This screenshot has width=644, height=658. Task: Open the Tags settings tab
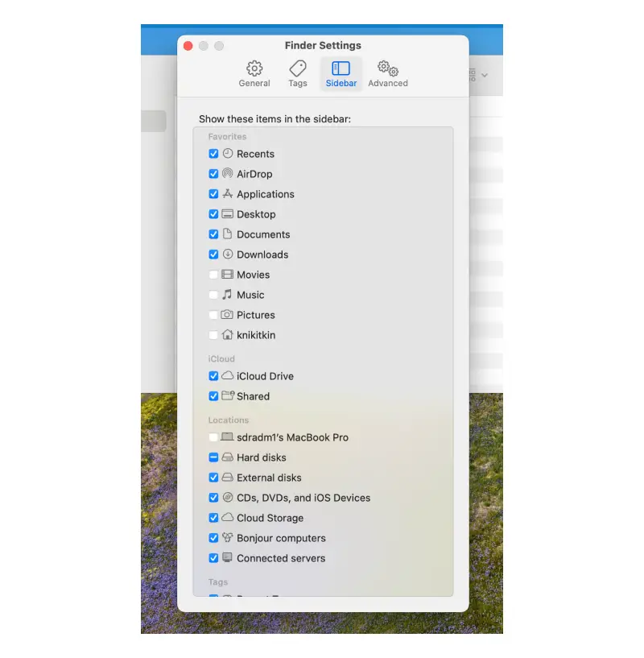298,72
